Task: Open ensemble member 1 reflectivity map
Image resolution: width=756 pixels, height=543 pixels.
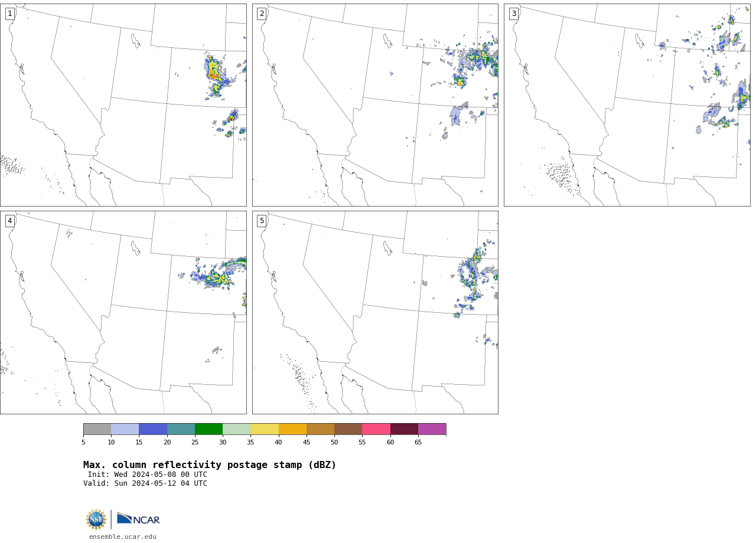Action: (x=123, y=105)
